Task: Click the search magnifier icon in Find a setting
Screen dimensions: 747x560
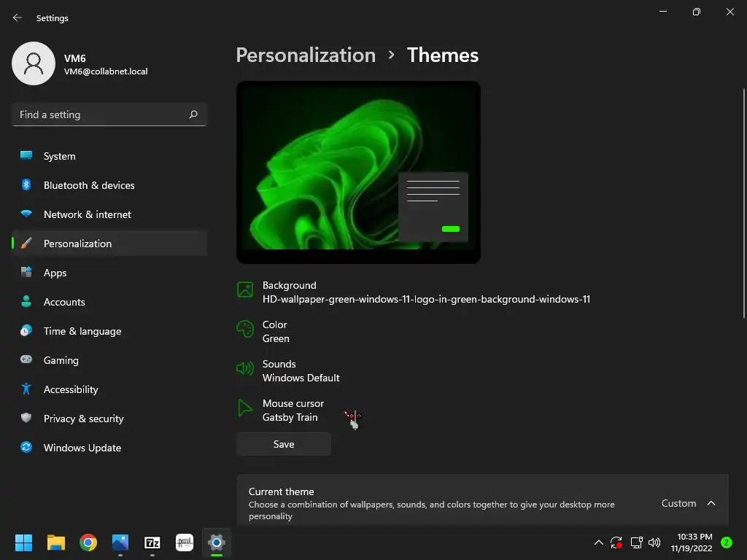Action: pyautogui.click(x=193, y=114)
